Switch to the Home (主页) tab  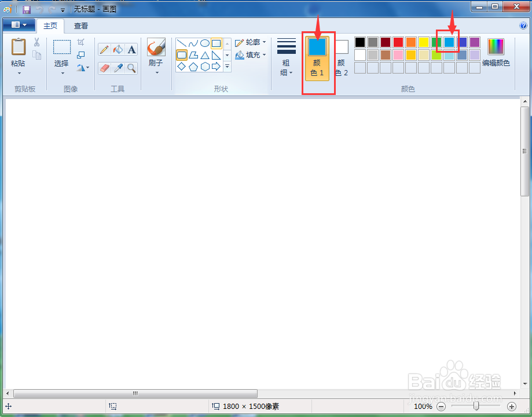[x=50, y=26]
